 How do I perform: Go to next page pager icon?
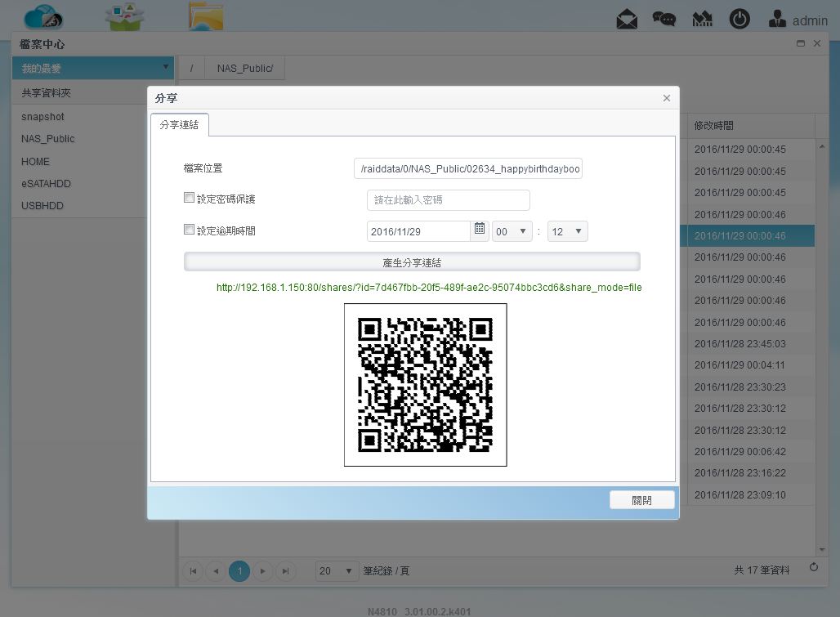pyautogui.click(x=262, y=571)
